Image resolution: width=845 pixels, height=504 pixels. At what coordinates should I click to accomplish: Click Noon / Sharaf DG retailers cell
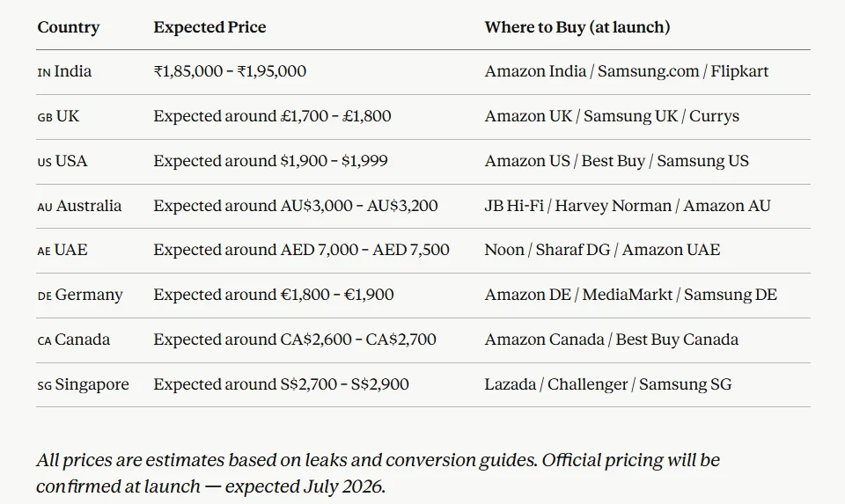pos(601,250)
